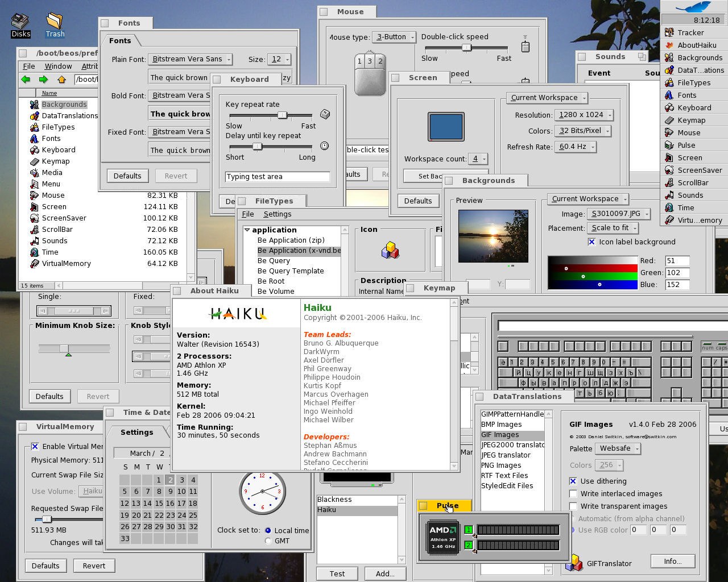
Task: Click Test button in ScreenSaver
Action: pos(337,573)
